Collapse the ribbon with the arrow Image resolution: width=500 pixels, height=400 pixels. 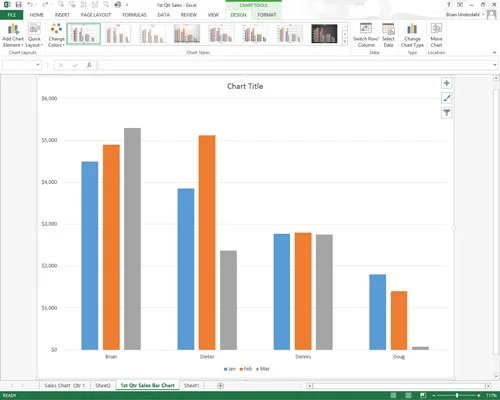494,53
